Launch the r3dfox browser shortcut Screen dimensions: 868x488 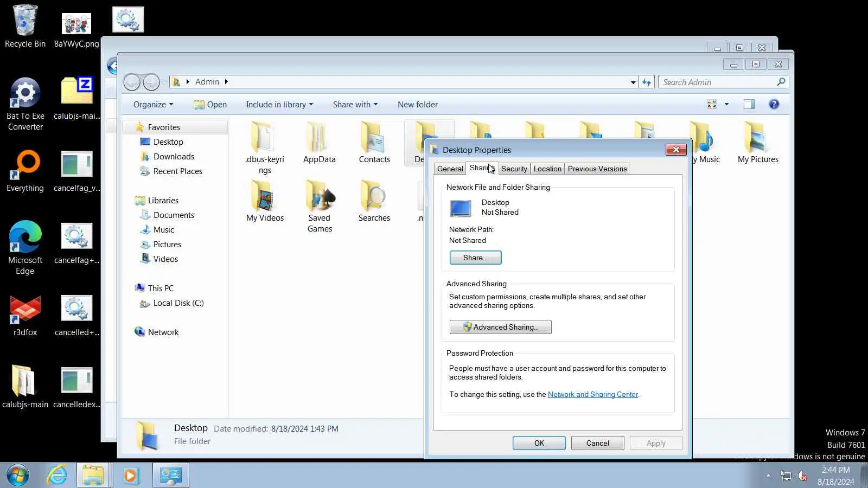[25, 316]
